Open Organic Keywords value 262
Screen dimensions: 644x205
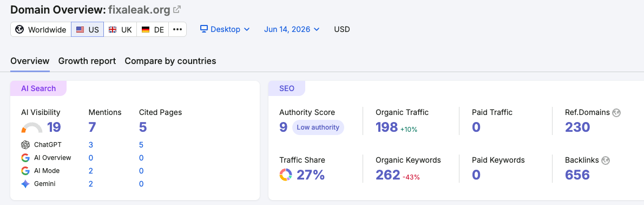click(x=388, y=175)
